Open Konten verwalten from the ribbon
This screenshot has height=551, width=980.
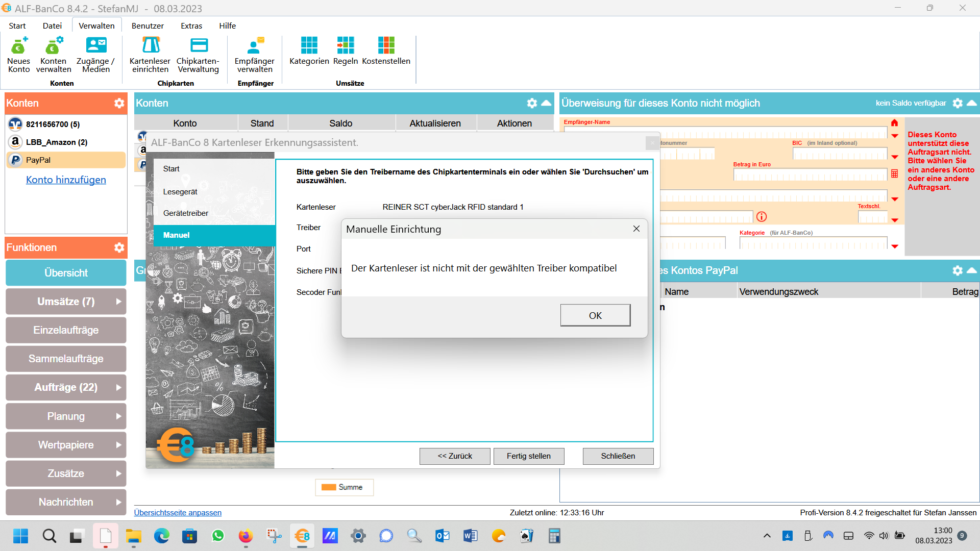coord(54,55)
